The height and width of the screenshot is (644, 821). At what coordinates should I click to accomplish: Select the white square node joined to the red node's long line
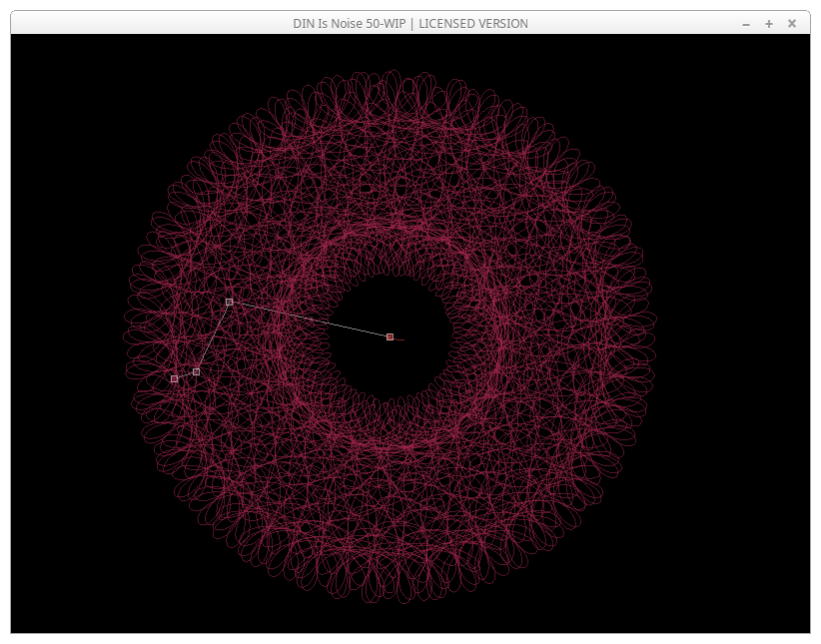[229, 302]
